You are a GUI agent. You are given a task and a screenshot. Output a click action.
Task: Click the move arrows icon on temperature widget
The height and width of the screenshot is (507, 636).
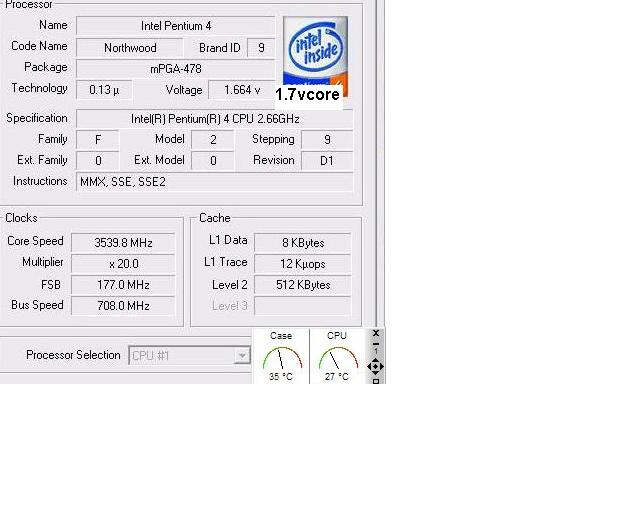coord(375,366)
